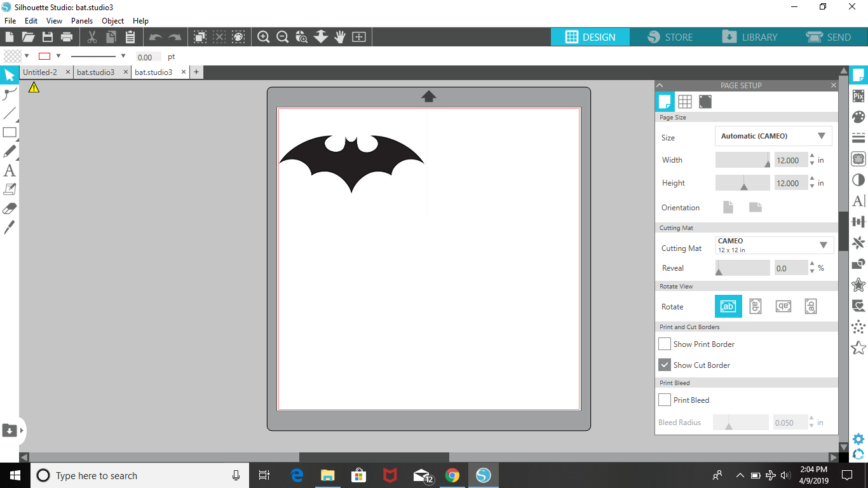Select the Text tool
This screenshot has width=868, height=488.
[10, 170]
